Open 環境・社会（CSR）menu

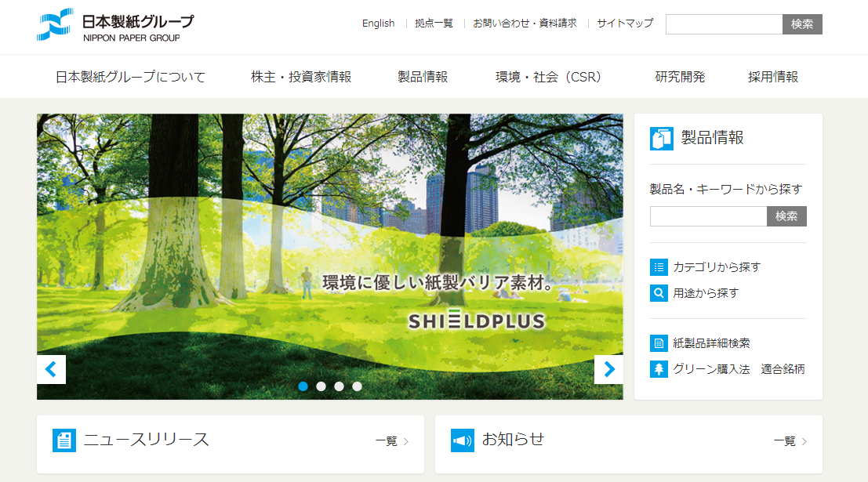[548, 77]
